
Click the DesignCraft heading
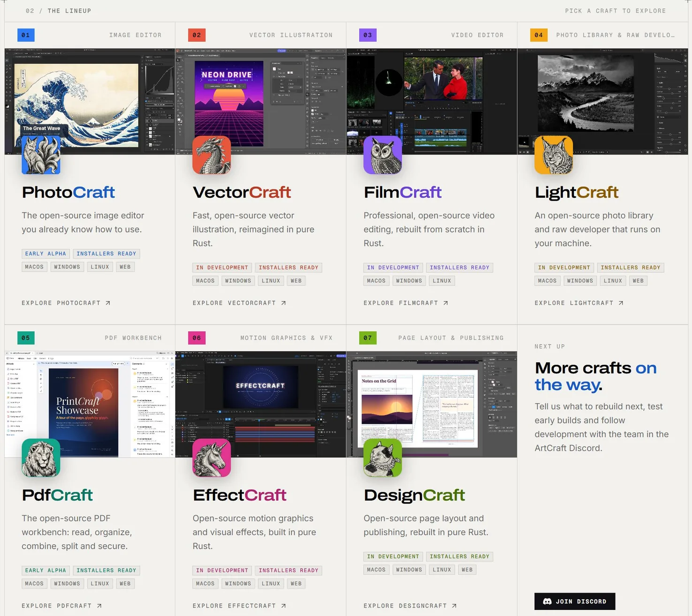point(414,495)
